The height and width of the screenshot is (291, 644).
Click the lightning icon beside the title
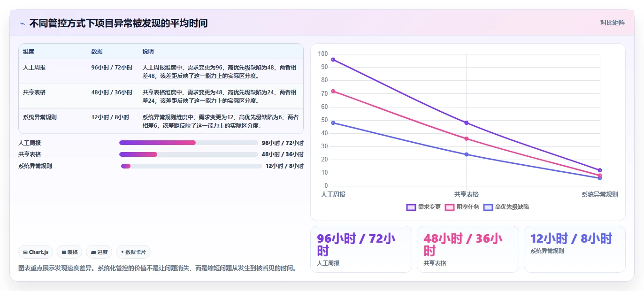click(22, 23)
